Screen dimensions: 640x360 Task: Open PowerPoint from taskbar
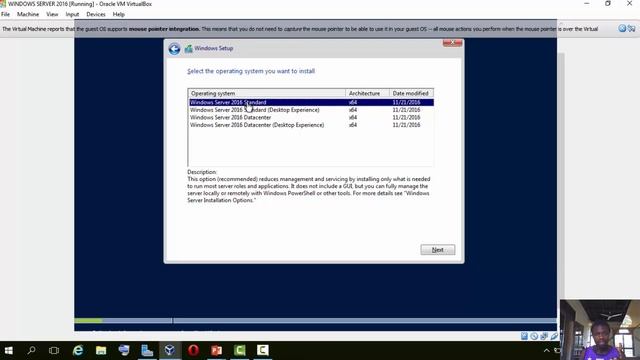(x=216, y=350)
